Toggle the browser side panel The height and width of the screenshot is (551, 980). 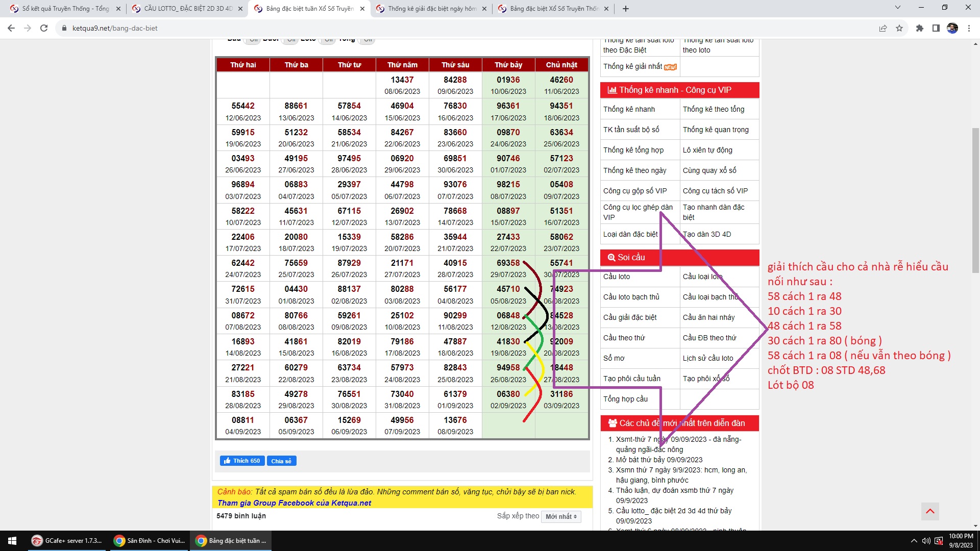point(936,28)
